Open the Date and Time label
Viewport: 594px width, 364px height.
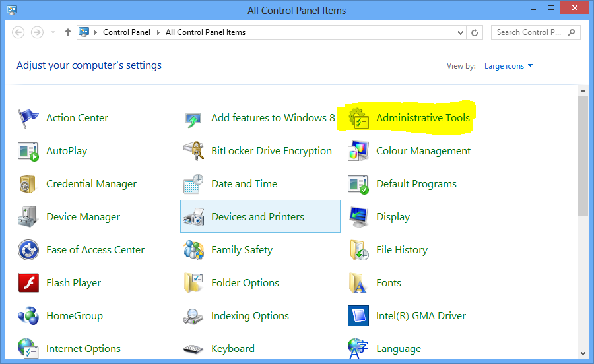[244, 184]
